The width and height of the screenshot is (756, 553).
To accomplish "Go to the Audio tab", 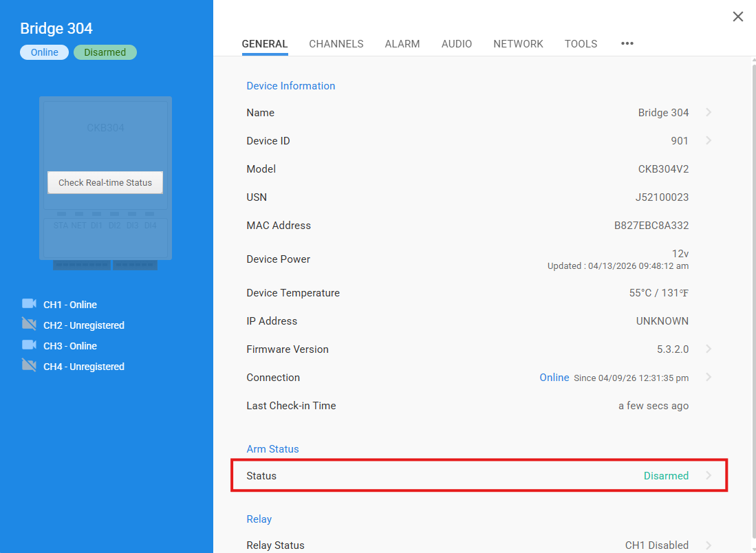I will pos(457,43).
